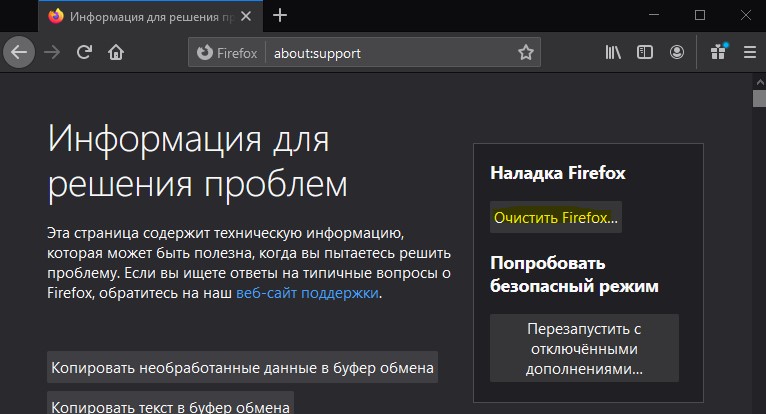
Task: Go back with the back arrow button
Action: [x=19, y=52]
